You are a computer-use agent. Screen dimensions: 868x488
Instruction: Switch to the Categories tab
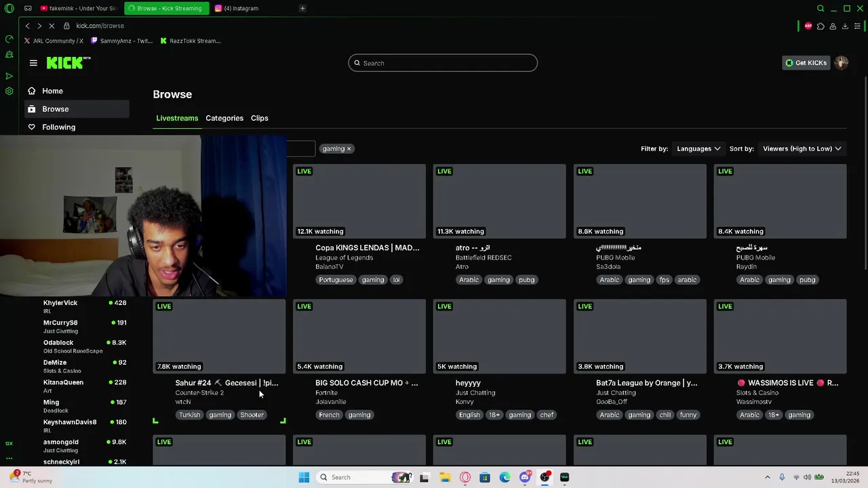coord(224,118)
